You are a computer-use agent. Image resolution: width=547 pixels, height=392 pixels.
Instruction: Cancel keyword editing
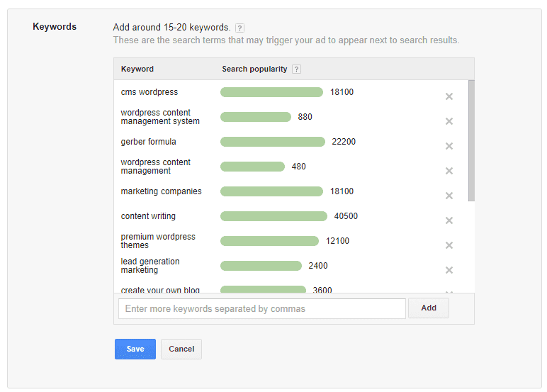click(181, 349)
